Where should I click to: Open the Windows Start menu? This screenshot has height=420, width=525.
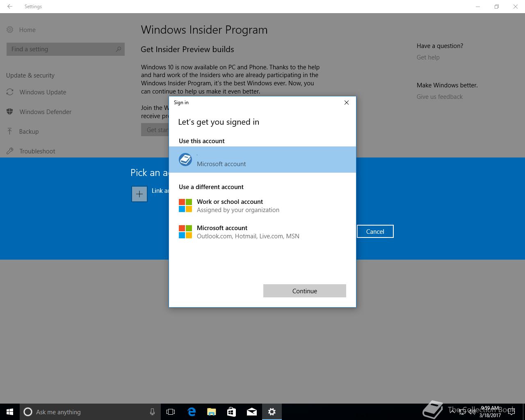coord(10,412)
